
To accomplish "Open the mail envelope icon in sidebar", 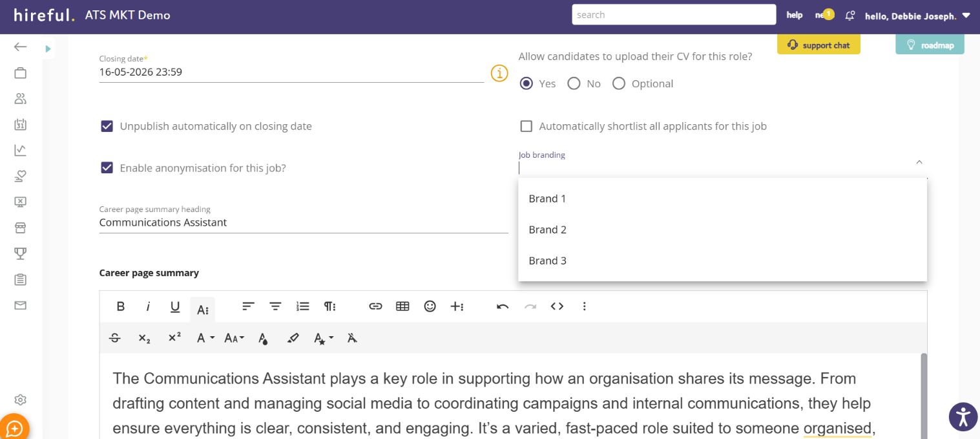I will (x=20, y=305).
